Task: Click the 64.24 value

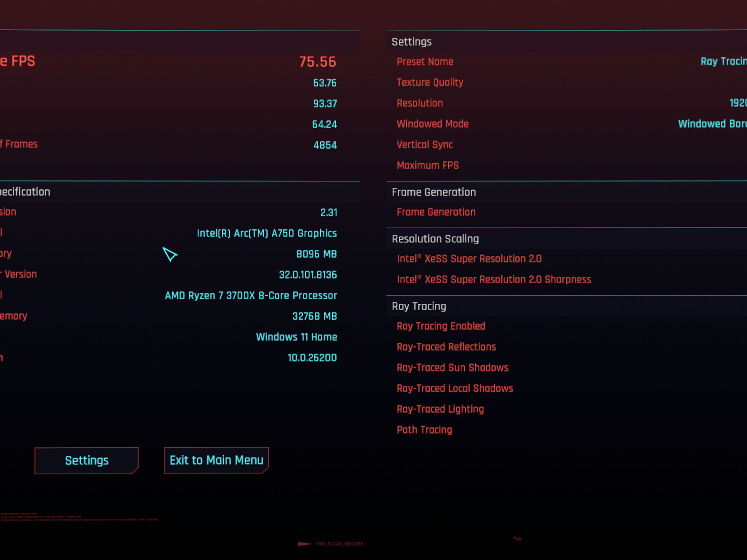Action: point(325,125)
